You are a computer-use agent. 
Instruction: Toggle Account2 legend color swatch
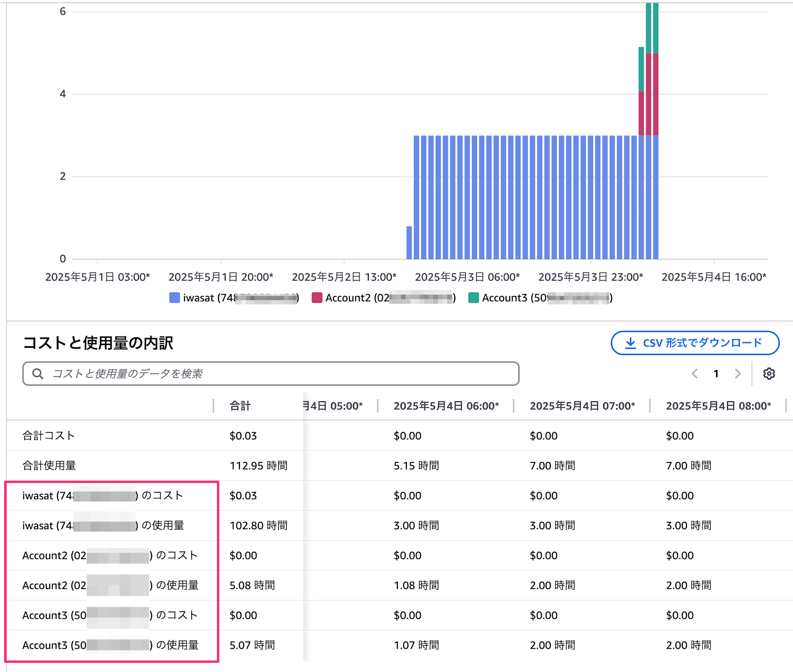tap(317, 298)
